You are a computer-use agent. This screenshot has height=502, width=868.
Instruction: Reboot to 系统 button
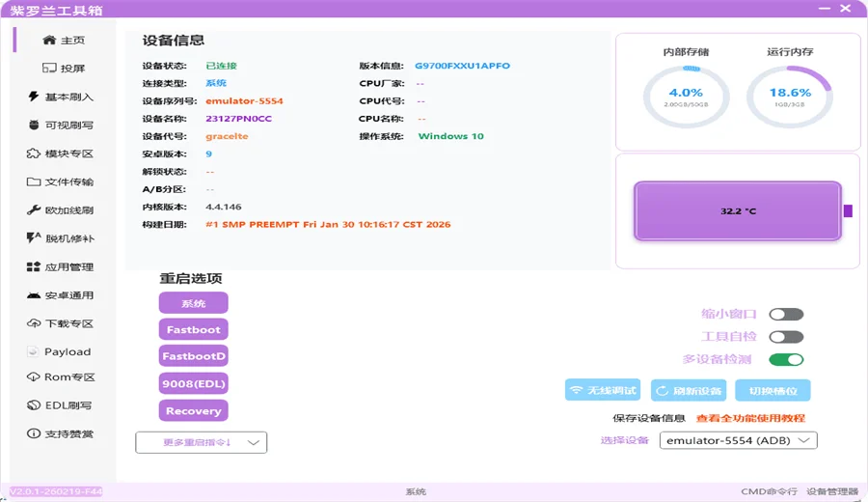pos(193,303)
